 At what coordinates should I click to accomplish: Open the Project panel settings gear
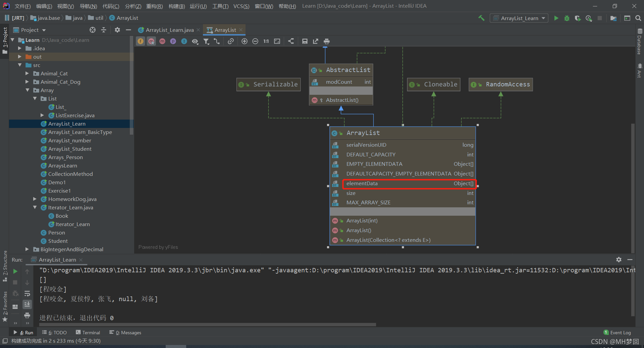tap(117, 30)
